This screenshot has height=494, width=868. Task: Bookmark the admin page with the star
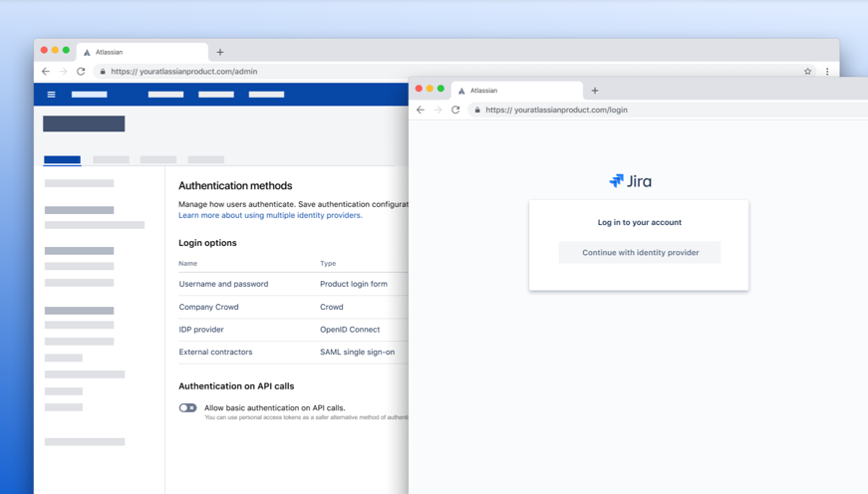click(x=807, y=72)
